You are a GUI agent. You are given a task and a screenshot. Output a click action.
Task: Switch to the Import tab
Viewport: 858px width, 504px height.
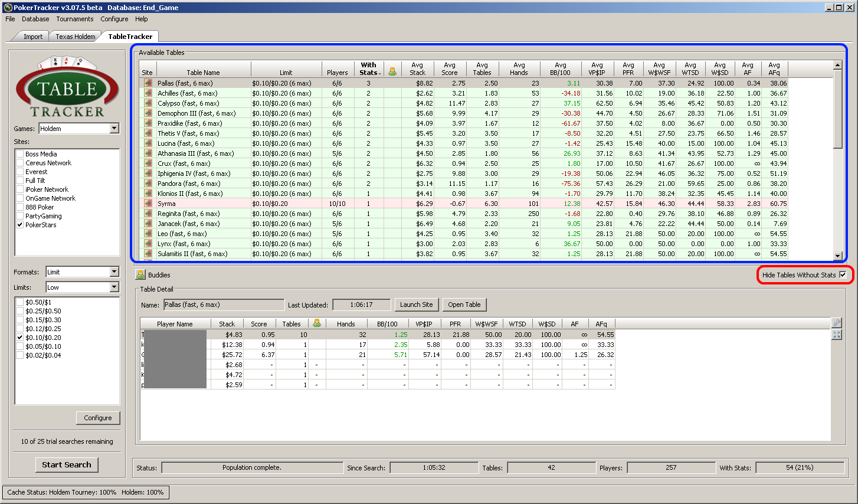(33, 37)
